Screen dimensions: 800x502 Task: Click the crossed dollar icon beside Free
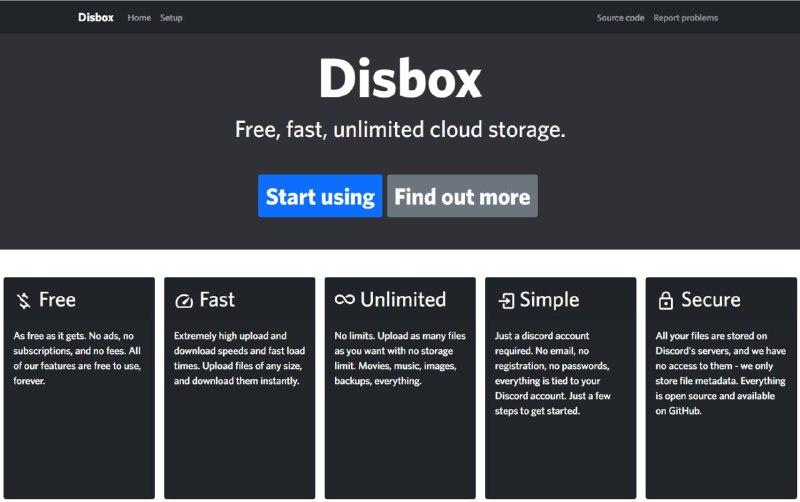tap(23, 300)
